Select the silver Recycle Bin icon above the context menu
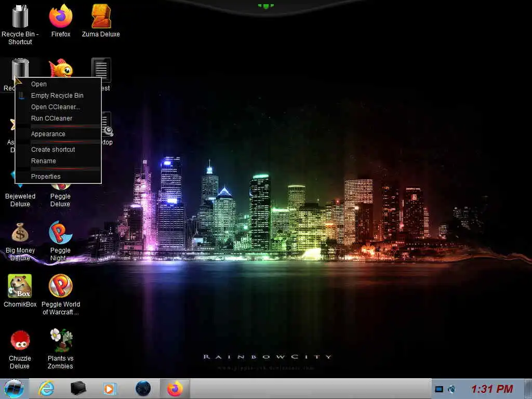The height and width of the screenshot is (399, 532). pos(20,69)
